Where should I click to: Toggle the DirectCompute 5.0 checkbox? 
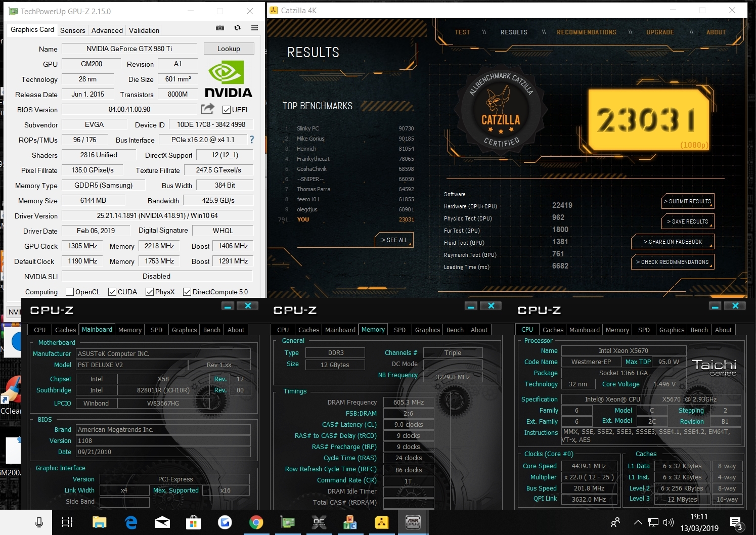pos(187,292)
